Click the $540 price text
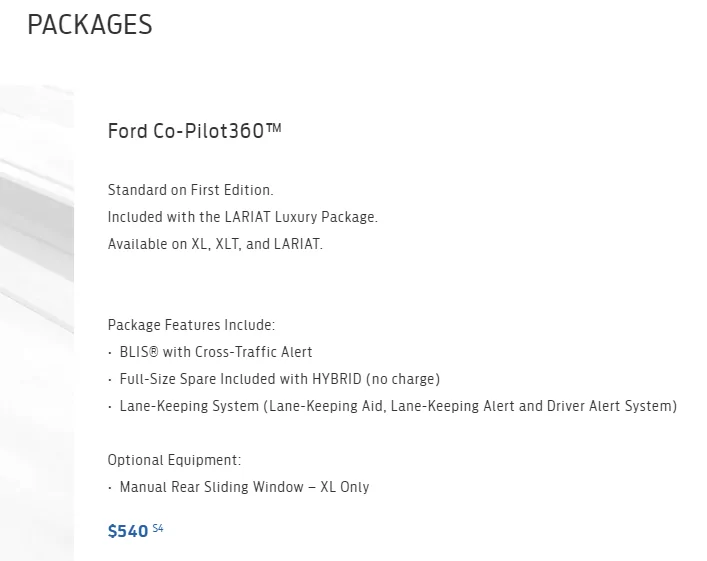Screen dimensions: 707x561 128,531
